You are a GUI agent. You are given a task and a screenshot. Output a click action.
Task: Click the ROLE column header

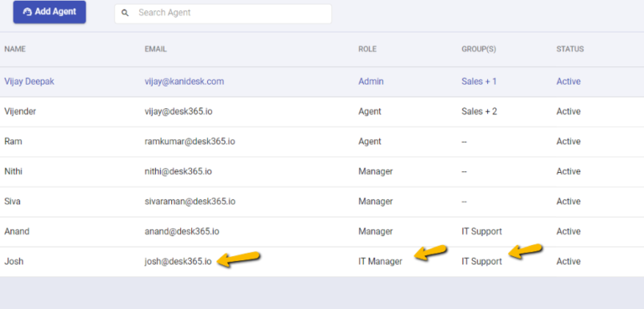[367, 49]
